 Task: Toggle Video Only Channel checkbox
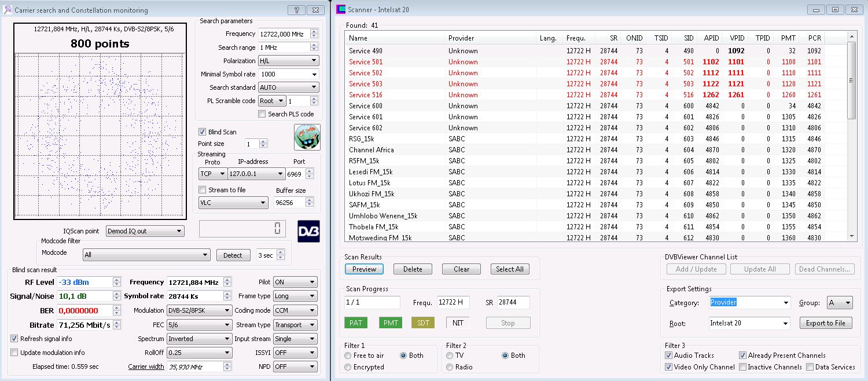(x=669, y=367)
